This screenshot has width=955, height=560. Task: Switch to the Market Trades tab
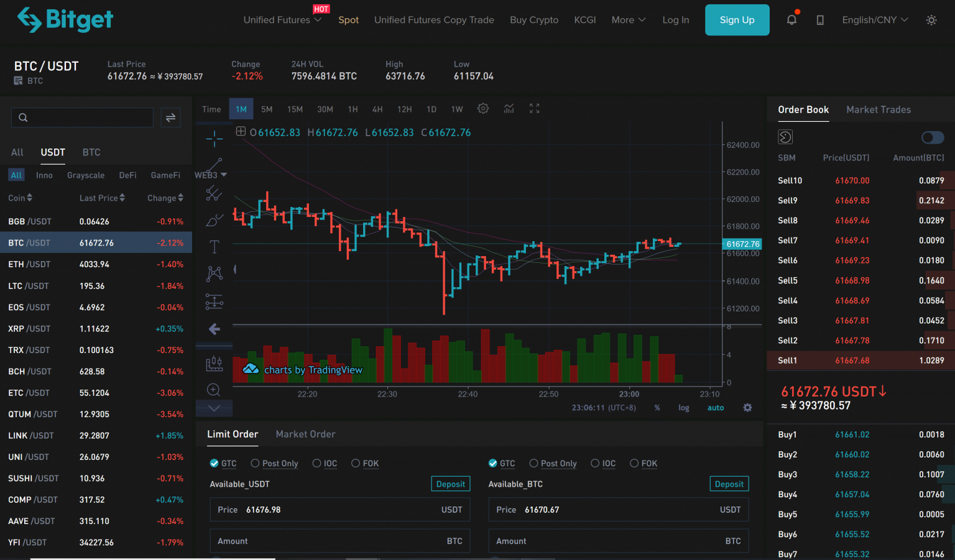coord(879,109)
